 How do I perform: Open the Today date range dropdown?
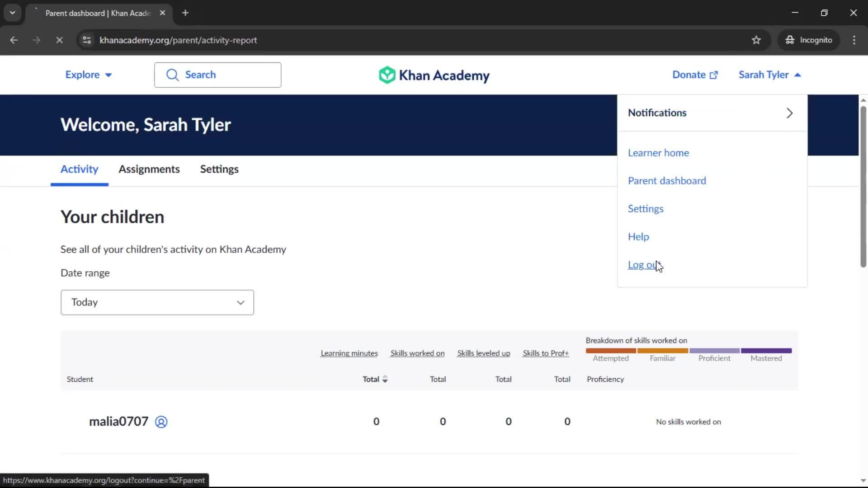(157, 303)
